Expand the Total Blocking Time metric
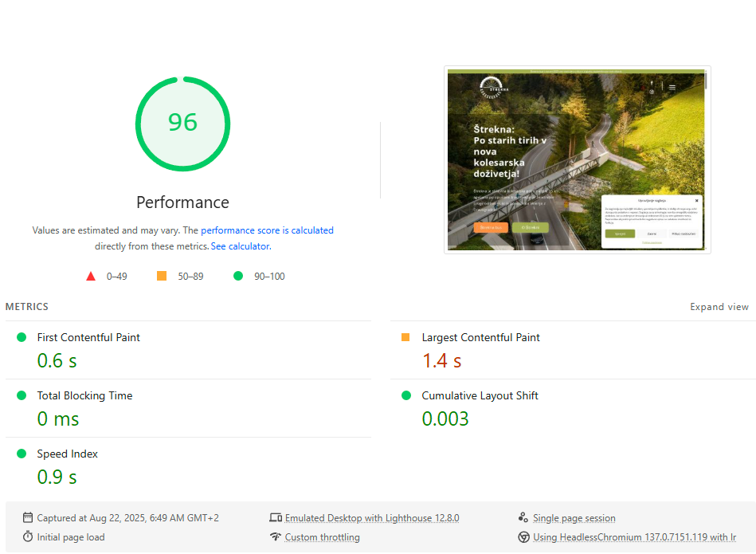The width and height of the screenshot is (756, 554). point(84,396)
